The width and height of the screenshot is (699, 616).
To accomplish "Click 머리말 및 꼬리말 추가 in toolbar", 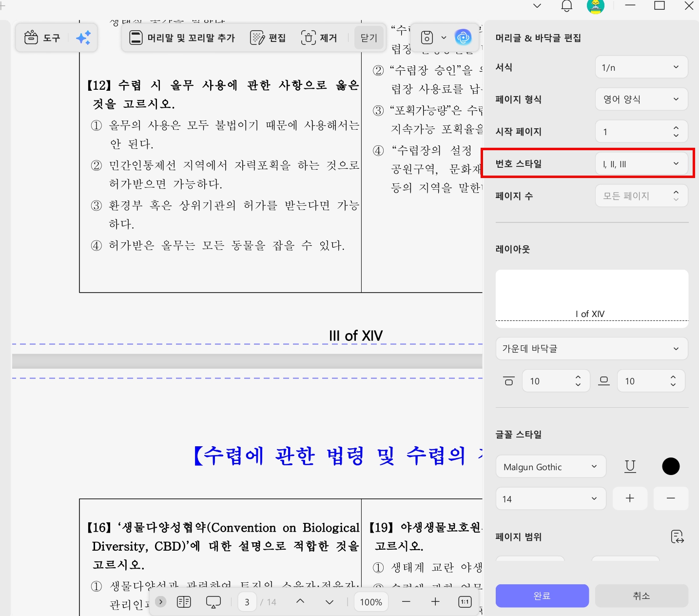I will pyautogui.click(x=181, y=37).
